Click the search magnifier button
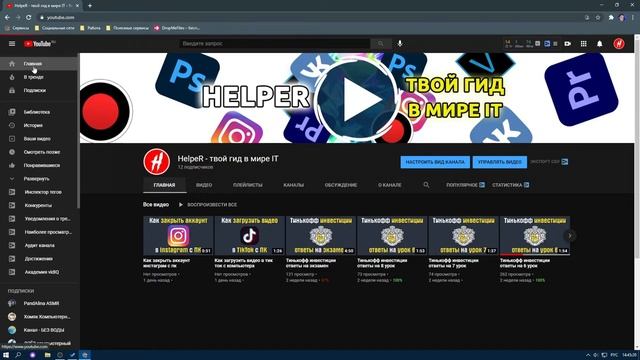The image size is (640, 360). (381, 44)
